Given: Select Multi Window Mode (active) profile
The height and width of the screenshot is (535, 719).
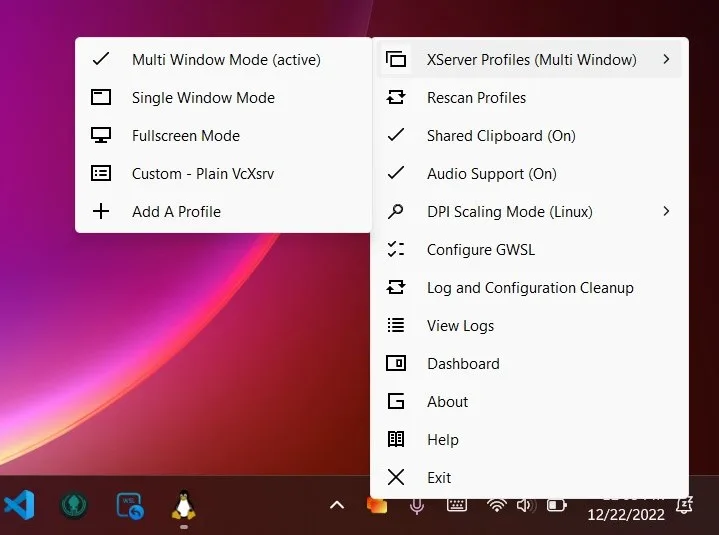Looking at the screenshot, I should [223, 59].
